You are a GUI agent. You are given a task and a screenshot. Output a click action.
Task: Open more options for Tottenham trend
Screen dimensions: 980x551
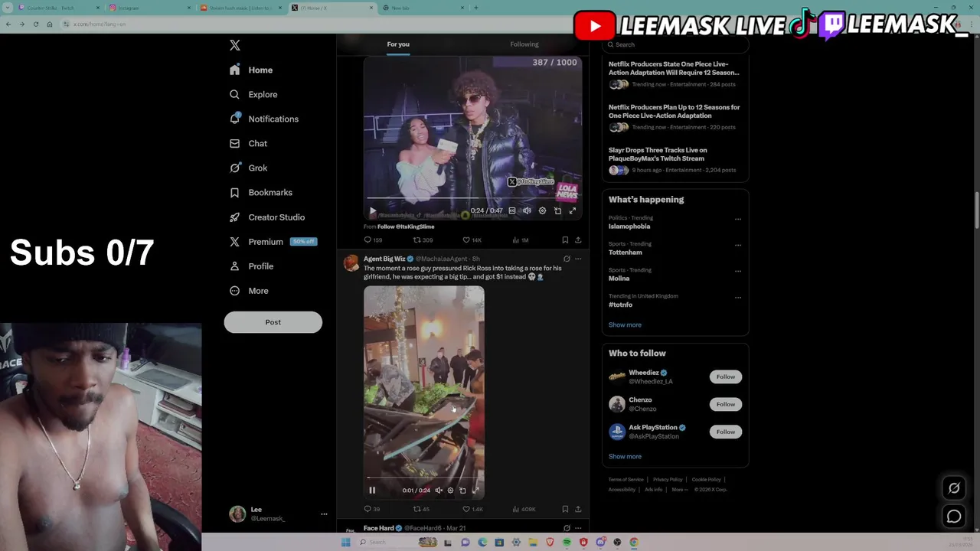738,245
